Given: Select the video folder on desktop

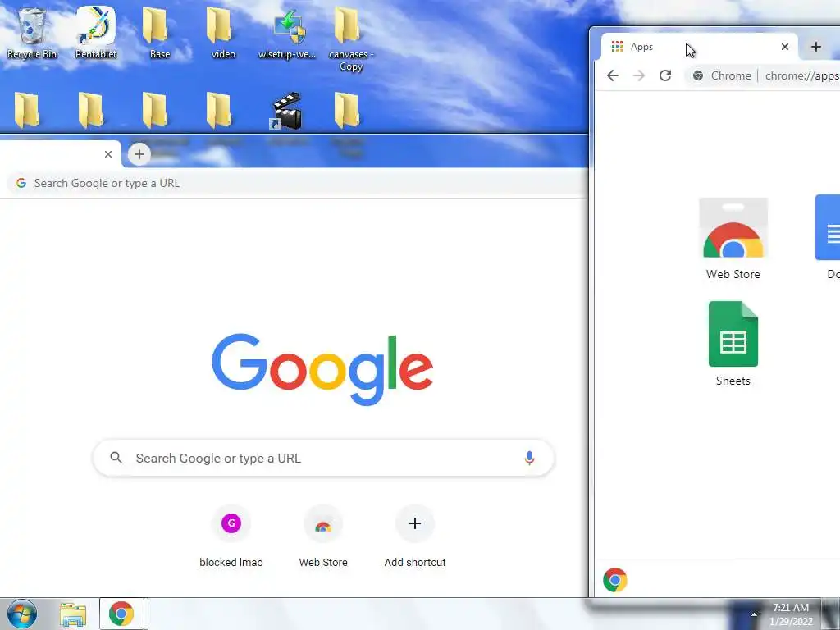Looking at the screenshot, I should [x=223, y=33].
